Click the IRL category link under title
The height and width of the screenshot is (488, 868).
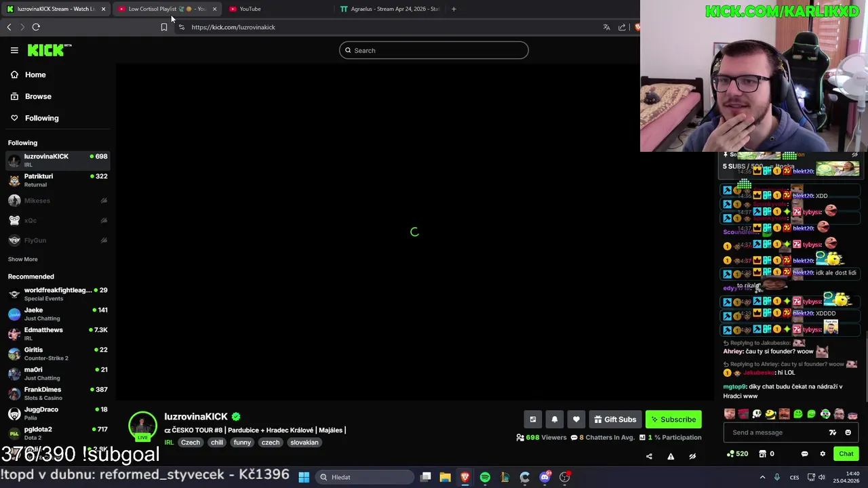coord(169,443)
